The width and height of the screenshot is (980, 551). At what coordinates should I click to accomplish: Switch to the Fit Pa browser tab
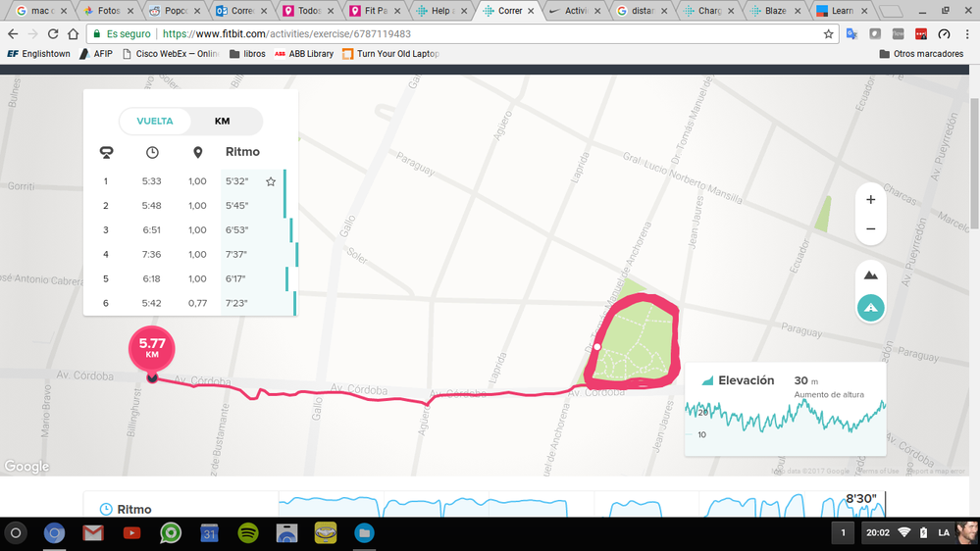click(x=375, y=11)
